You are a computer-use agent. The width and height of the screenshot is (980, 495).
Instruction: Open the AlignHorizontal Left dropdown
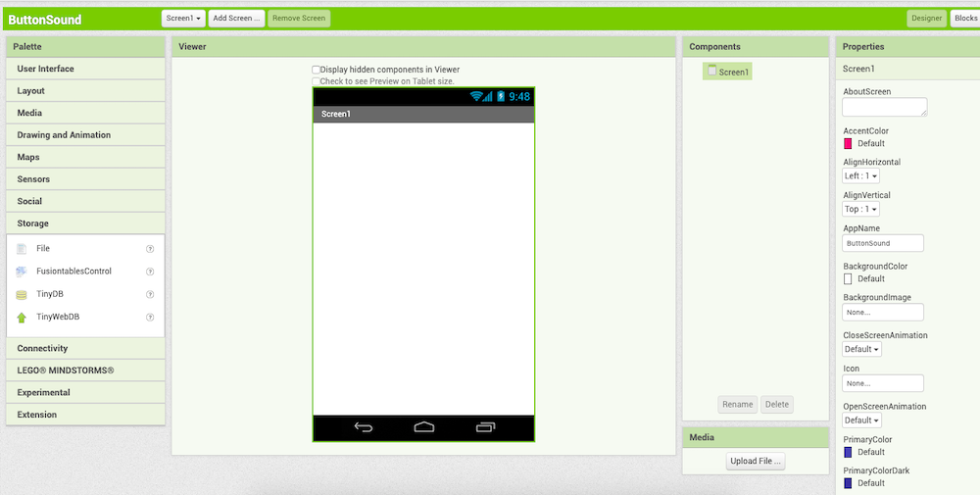tap(860, 175)
